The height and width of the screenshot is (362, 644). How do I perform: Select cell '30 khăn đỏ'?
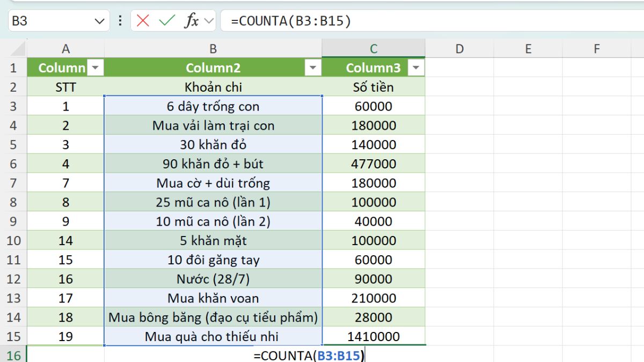(x=213, y=144)
